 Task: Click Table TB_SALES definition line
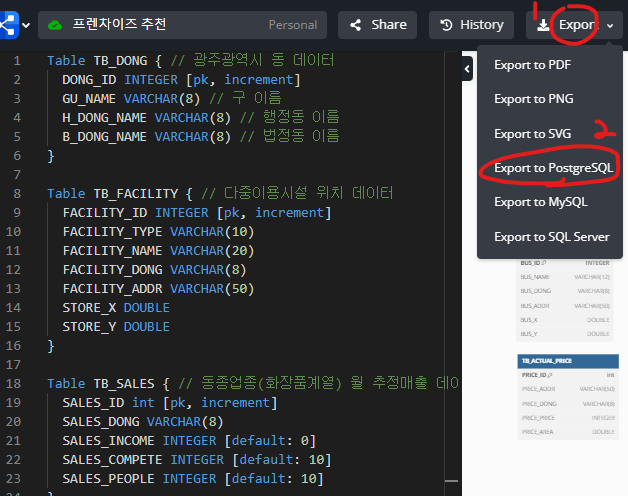[x=253, y=383]
